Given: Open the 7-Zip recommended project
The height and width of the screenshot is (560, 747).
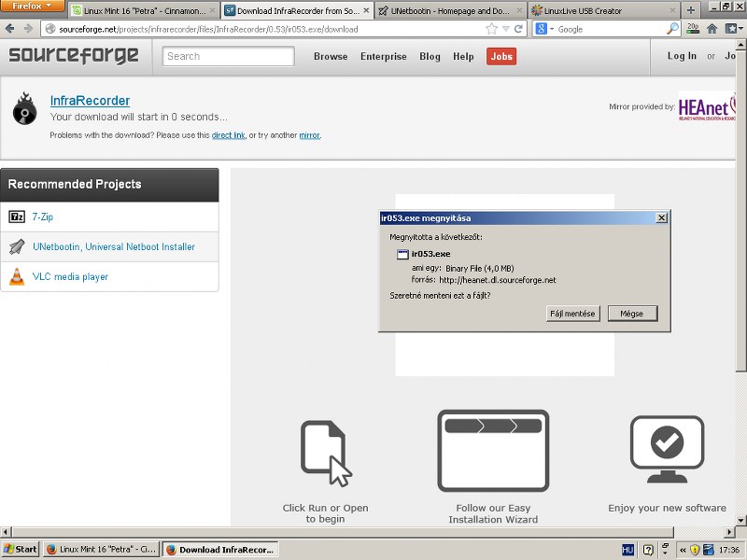Looking at the screenshot, I should click(42, 217).
